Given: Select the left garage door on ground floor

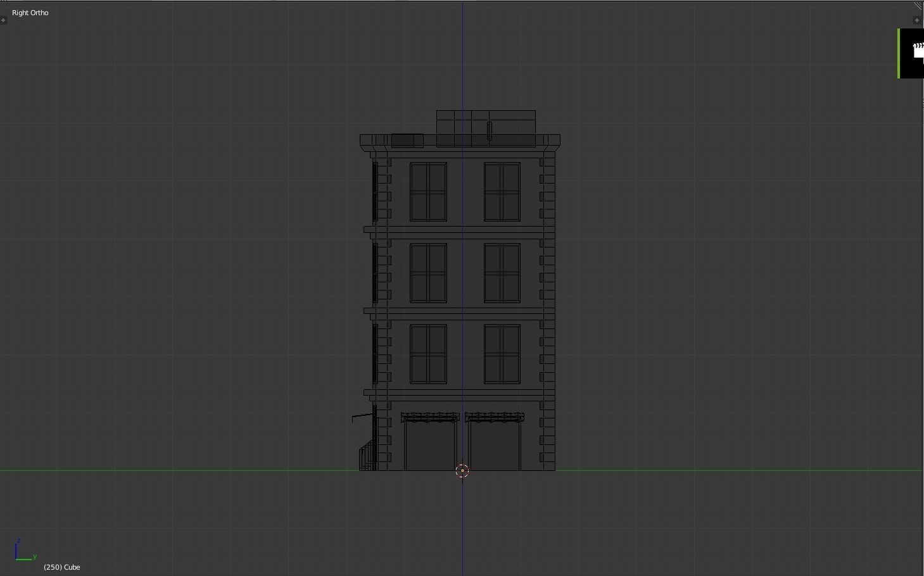Looking at the screenshot, I should (x=431, y=447).
